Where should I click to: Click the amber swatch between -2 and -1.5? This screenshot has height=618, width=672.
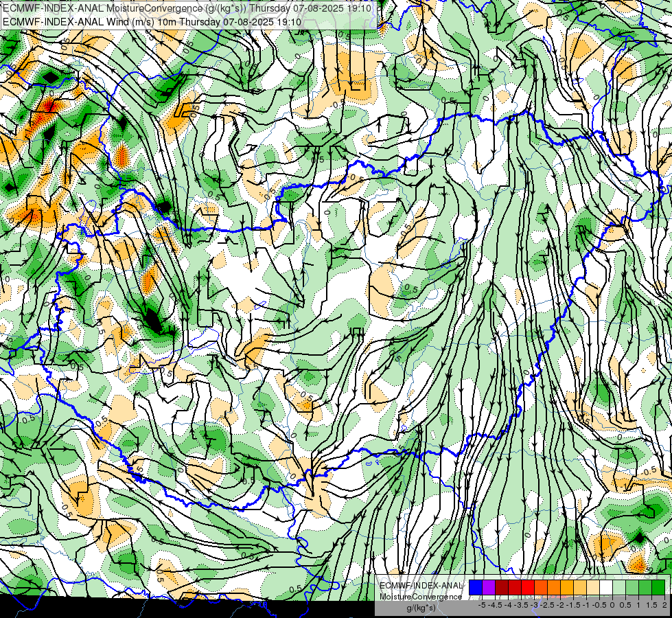[567, 588]
